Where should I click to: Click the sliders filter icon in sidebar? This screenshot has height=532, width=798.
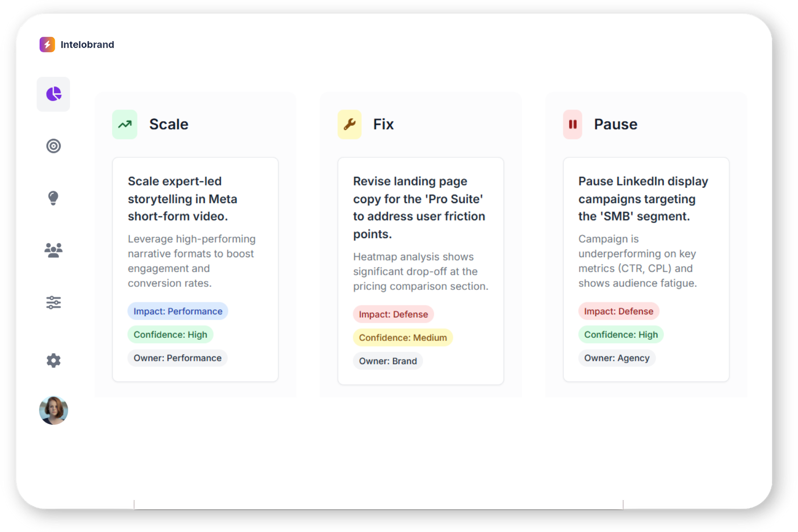coord(54,302)
